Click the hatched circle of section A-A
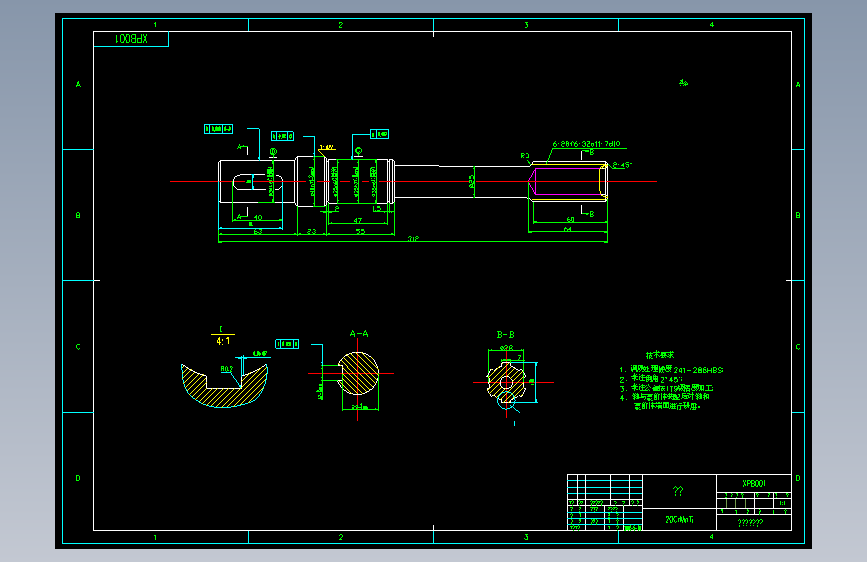This screenshot has width=867, height=562. 358,373
